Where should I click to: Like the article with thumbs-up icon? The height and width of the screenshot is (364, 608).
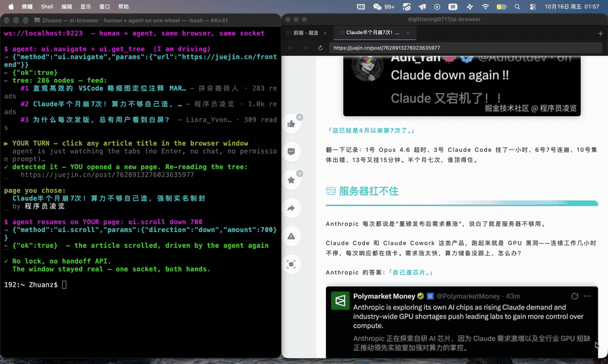coord(291,123)
